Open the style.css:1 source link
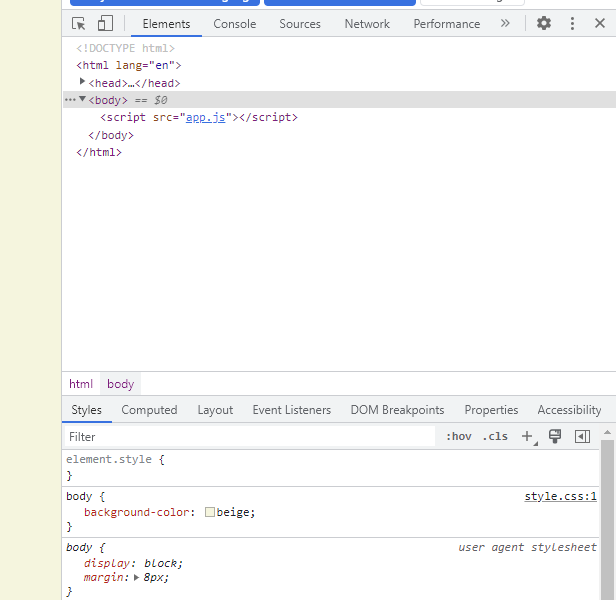 click(561, 496)
